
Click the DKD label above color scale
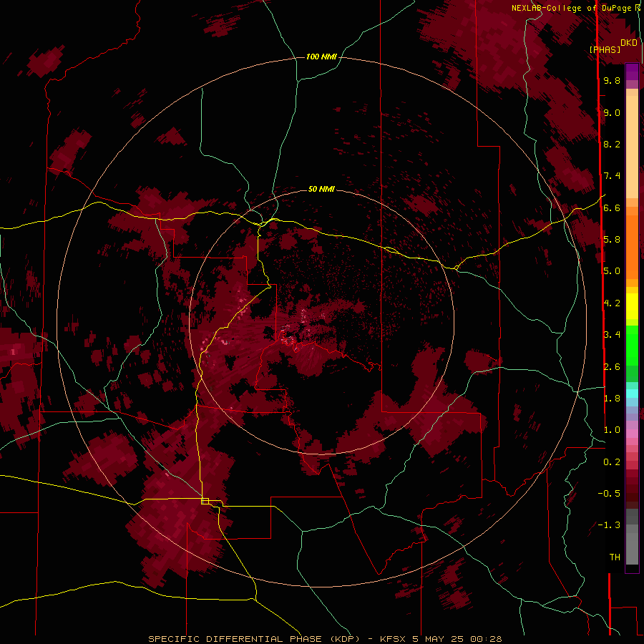pyautogui.click(x=629, y=43)
